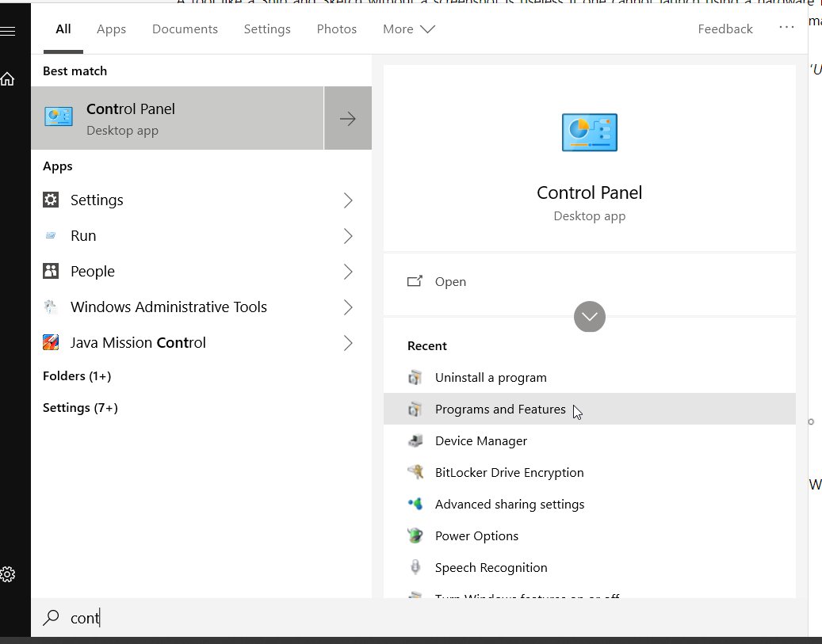Open Windows Administrative Tools result
This screenshot has height=644, width=822.
click(x=169, y=307)
